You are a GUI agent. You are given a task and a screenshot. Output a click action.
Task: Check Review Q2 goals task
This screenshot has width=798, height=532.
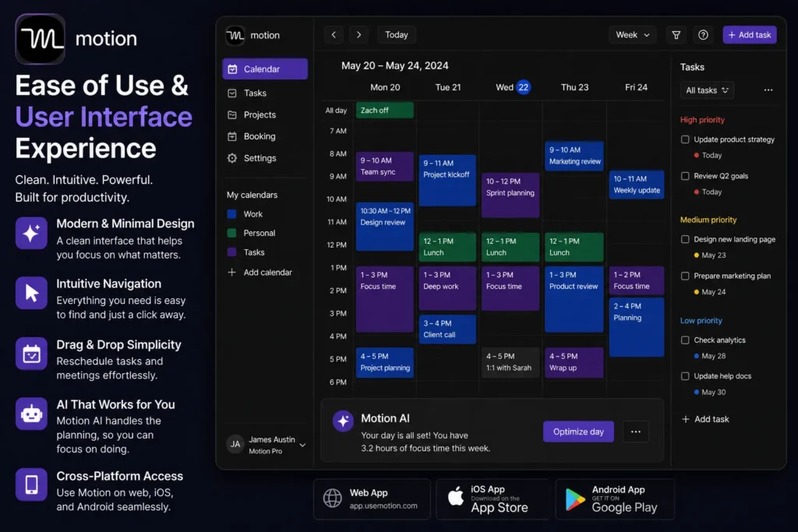pyautogui.click(x=685, y=176)
